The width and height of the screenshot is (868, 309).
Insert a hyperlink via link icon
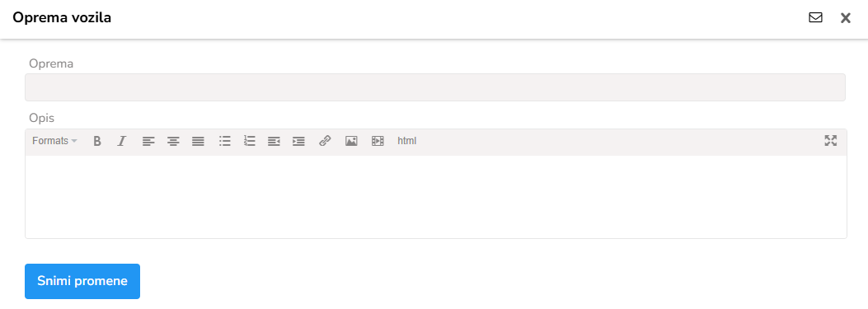325,141
